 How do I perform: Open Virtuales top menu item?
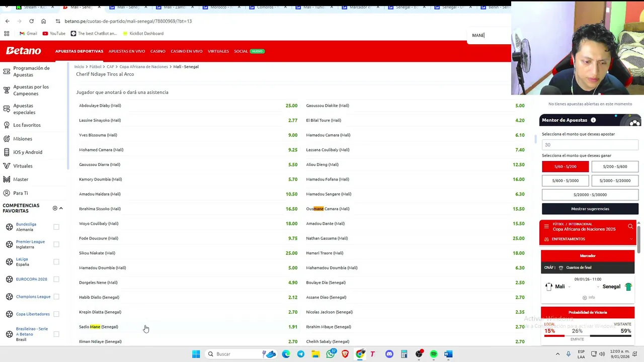pyautogui.click(x=218, y=51)
